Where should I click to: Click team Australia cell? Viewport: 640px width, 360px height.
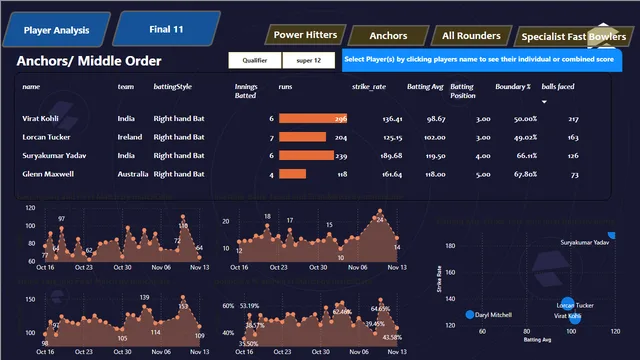(x=133, y=174)
